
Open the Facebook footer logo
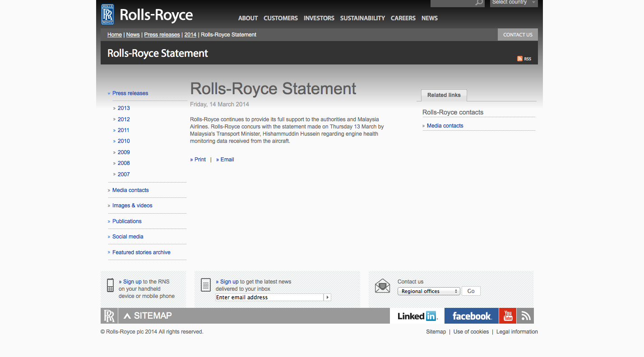click(x=472, y=316)
